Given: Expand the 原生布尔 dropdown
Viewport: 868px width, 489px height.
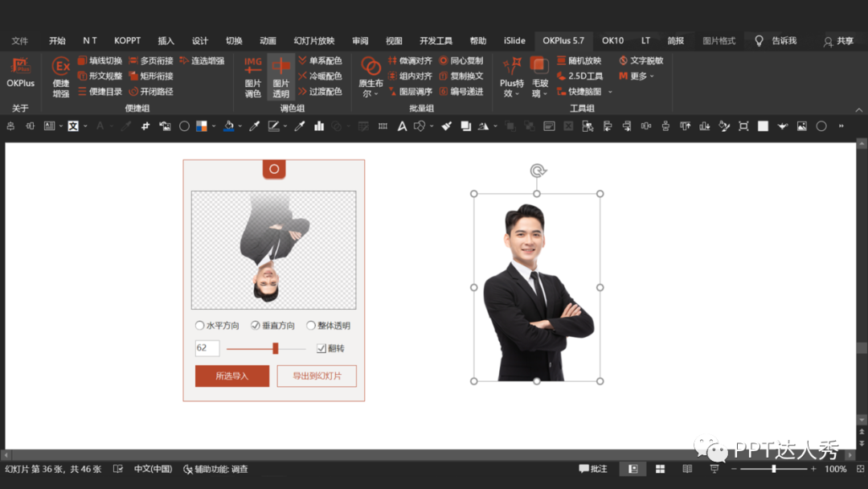Looking at the screenshot, I should pyautogui.click(x=376, y=94).
